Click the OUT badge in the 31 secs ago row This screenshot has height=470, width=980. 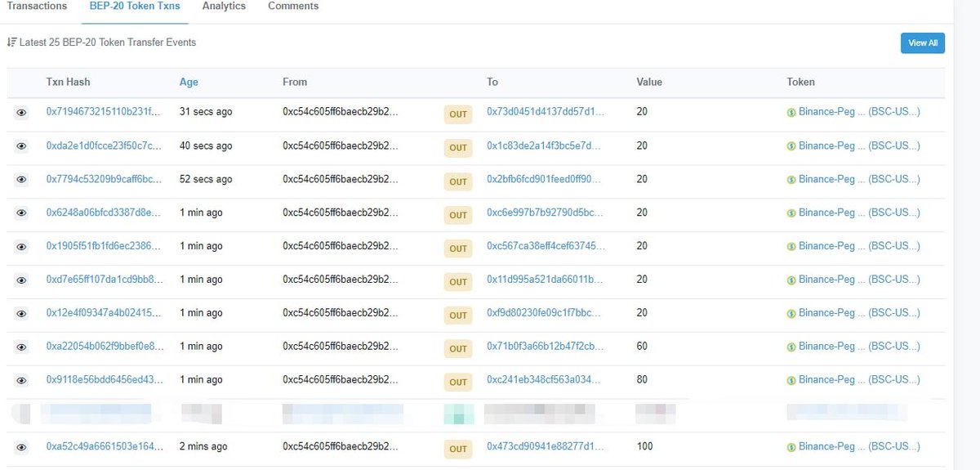pyautogui.click(x=458, y=114)
